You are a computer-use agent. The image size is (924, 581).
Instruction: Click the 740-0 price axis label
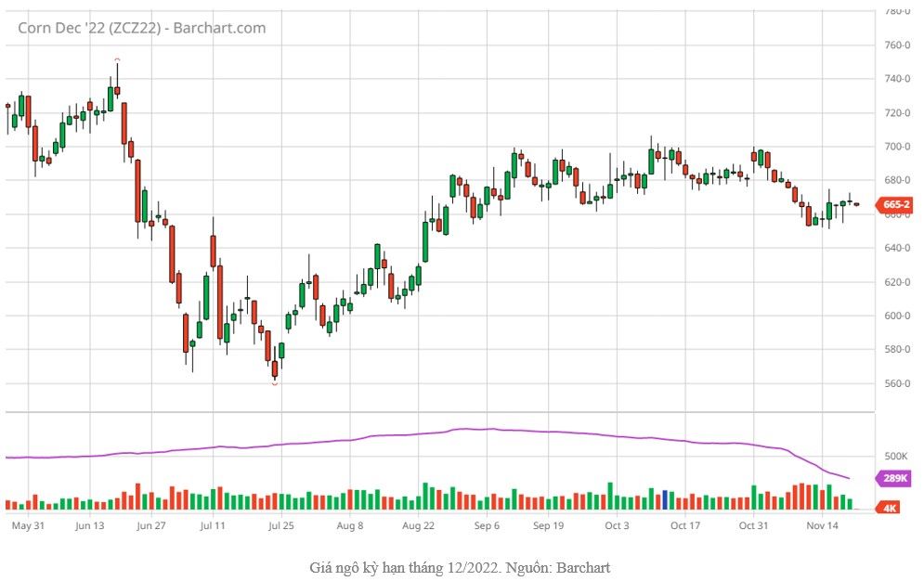(x=897, y=79)
